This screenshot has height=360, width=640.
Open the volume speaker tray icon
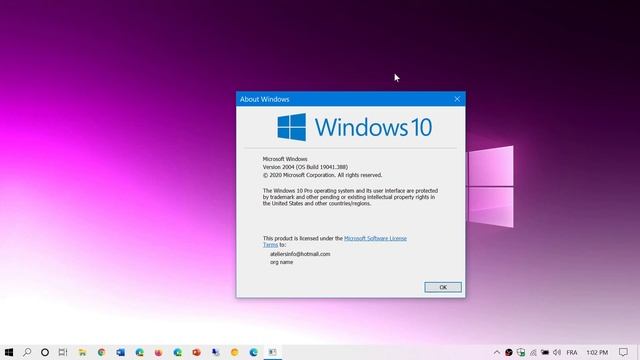pyautogui.click(x=557, y=352)
